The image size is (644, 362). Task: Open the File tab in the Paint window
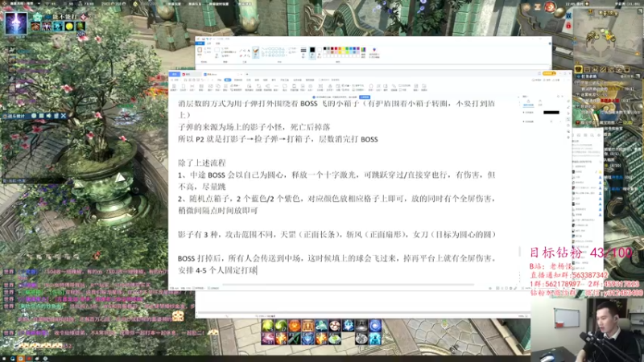(x=200, y=43)
